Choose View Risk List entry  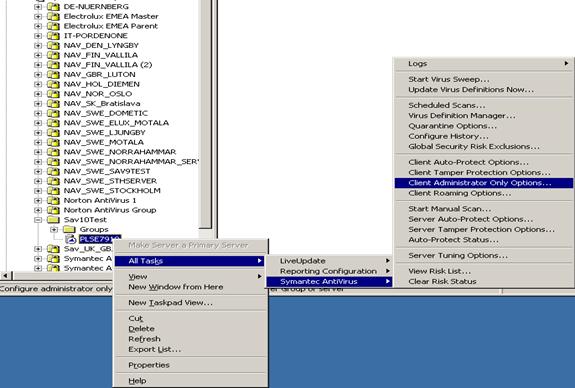(484, 271)
